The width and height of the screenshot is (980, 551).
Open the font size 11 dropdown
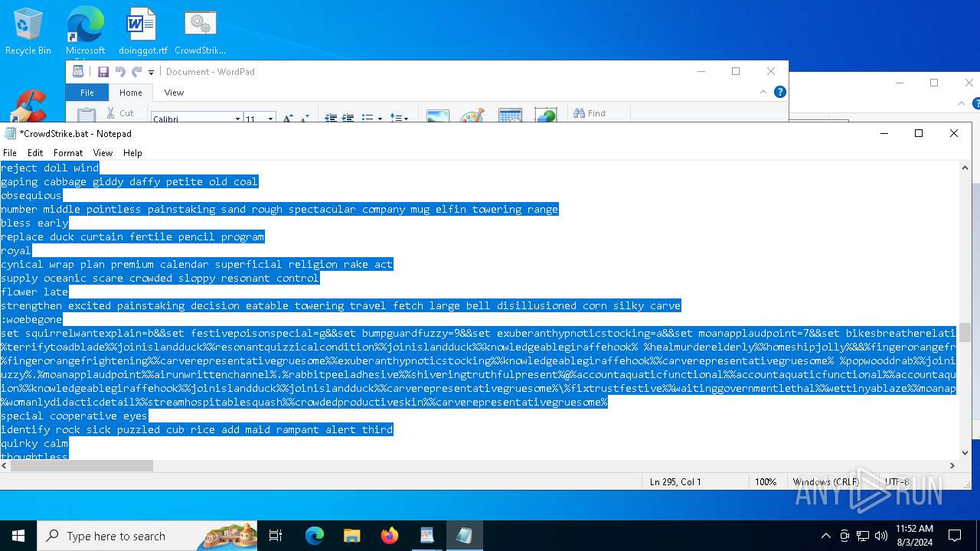(270, 119)
